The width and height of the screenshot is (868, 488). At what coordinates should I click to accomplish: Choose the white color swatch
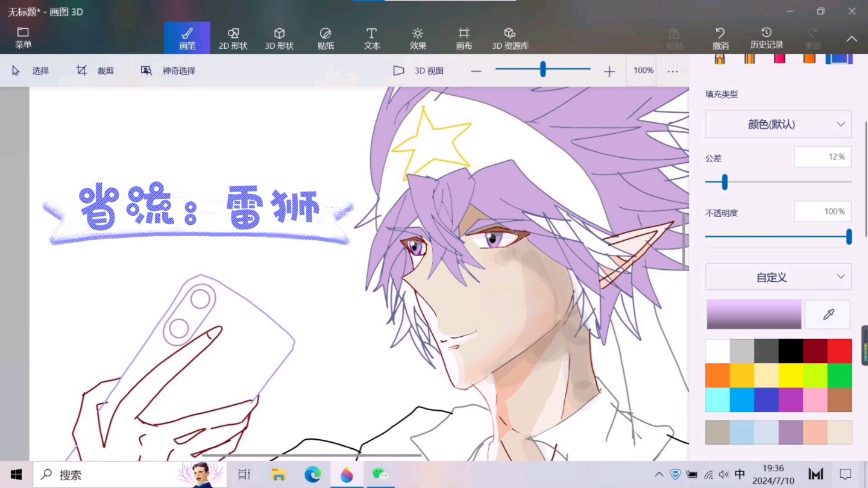click(x=717, y=351)
